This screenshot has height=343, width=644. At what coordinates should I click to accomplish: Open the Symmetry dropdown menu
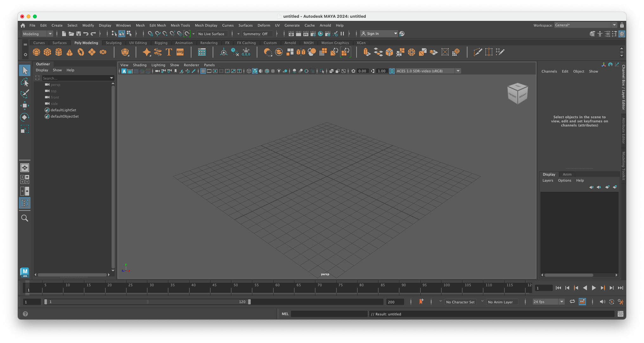(x=255, y=34)
